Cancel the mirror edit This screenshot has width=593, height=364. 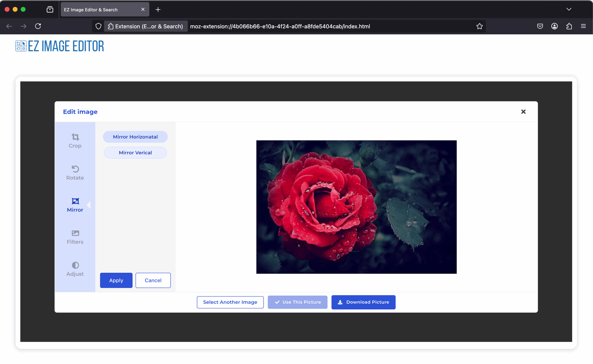[x=153, y=280]
